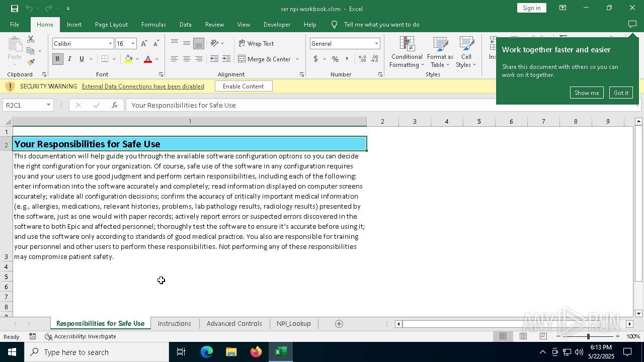Viewport: 644px width, 362px height.
Task: Select the NPI_Lookup sheet tab
Action: (x=293, y=324)
